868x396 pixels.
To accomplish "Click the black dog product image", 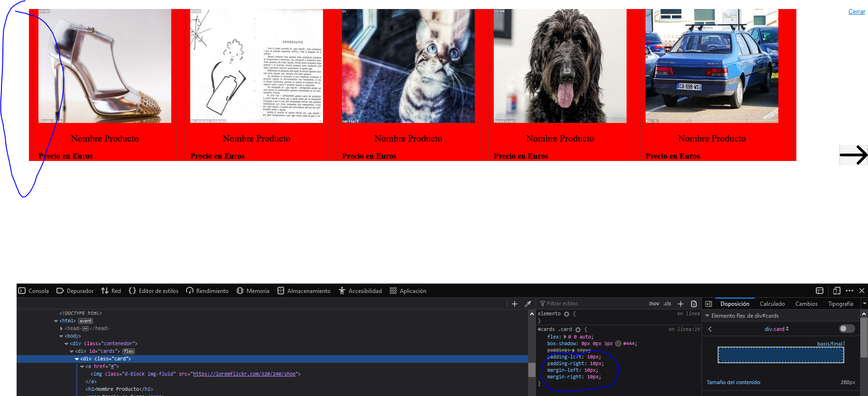I will click(560, 66).
